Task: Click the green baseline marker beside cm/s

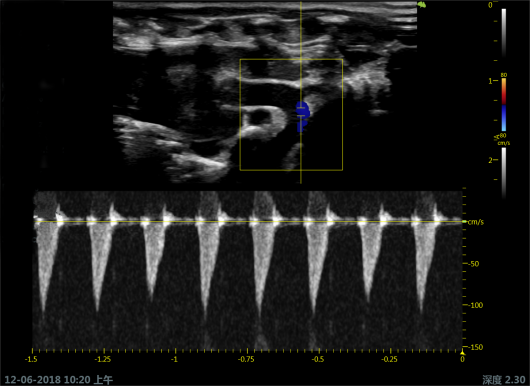Action: [x=464, y=222]
